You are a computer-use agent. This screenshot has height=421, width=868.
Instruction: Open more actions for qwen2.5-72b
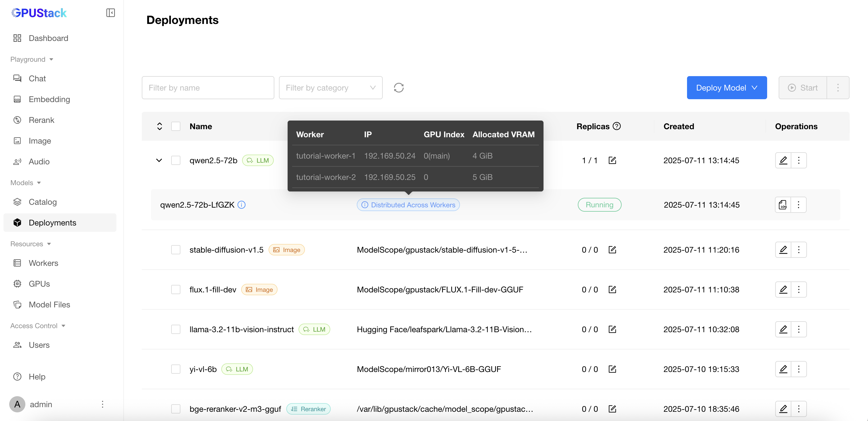point(799,160)
